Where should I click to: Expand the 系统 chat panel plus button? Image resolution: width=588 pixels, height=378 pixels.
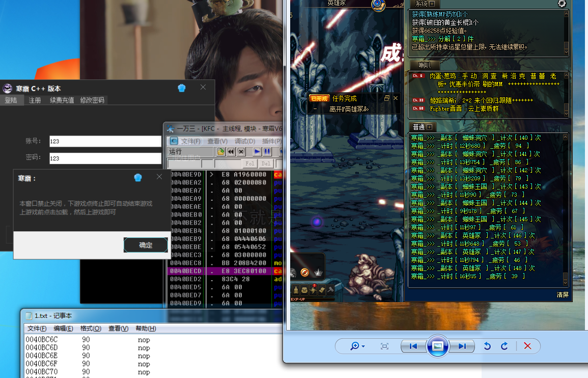click(432, 4)
